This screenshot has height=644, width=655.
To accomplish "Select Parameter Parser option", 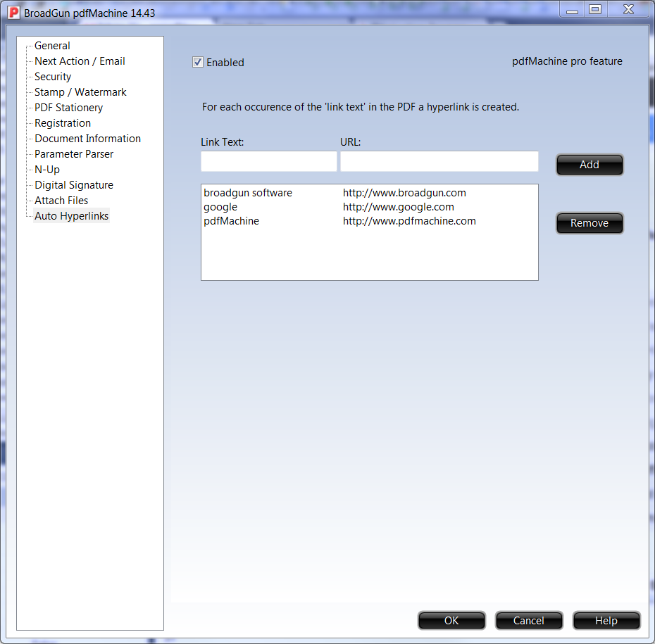I will tap(74, 154).
